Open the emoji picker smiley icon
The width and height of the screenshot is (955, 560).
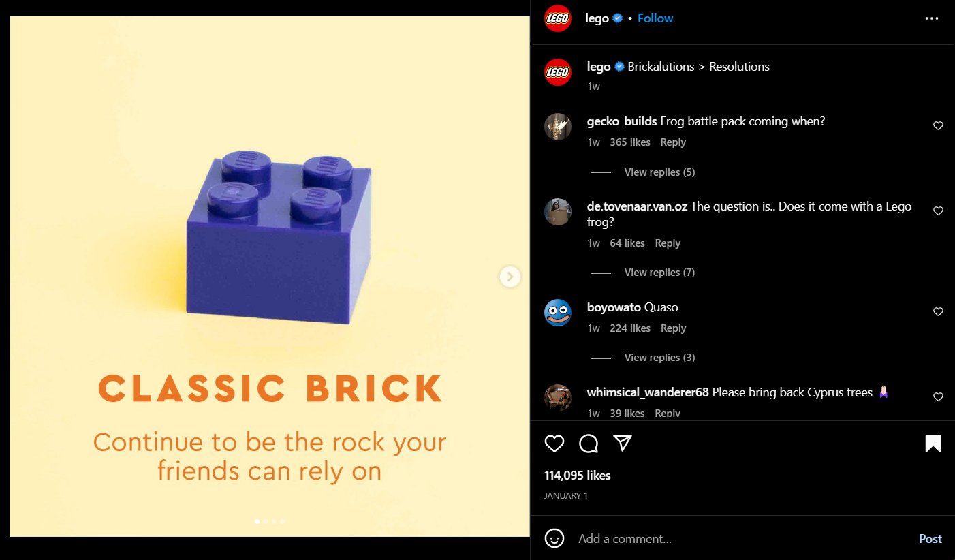point(554,538)
